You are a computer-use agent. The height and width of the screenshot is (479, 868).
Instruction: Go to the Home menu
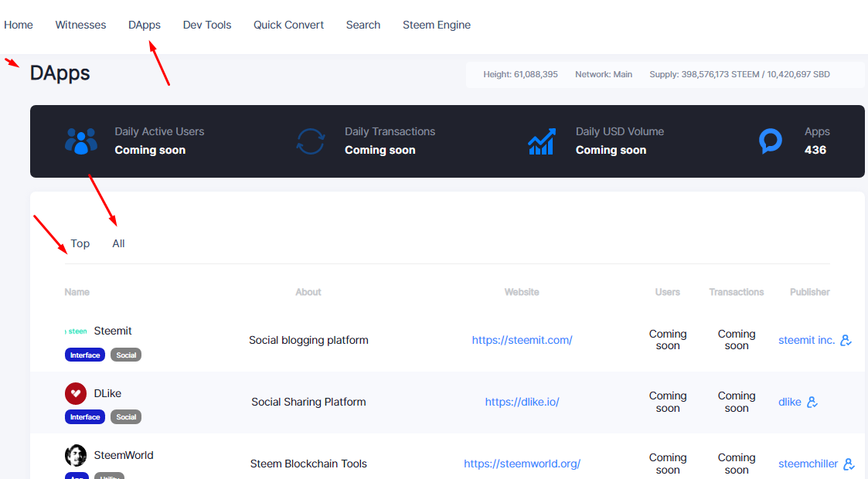click(19, 25)
